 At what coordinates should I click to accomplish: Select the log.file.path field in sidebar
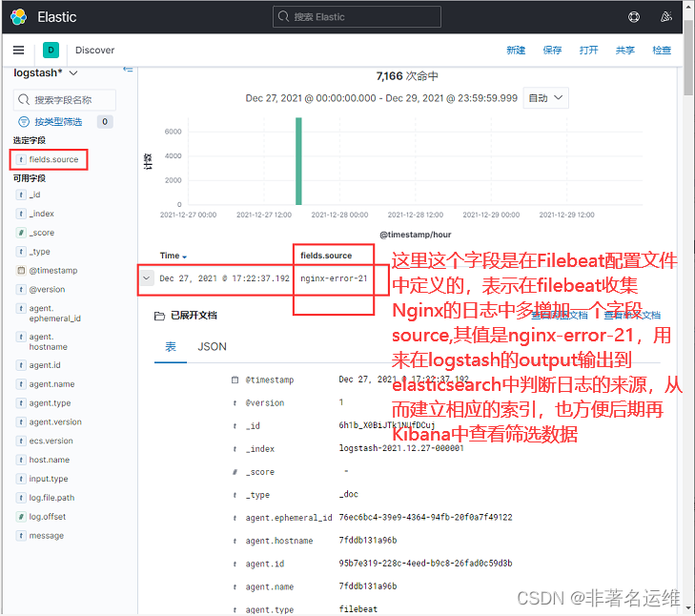tap(51, 498)
